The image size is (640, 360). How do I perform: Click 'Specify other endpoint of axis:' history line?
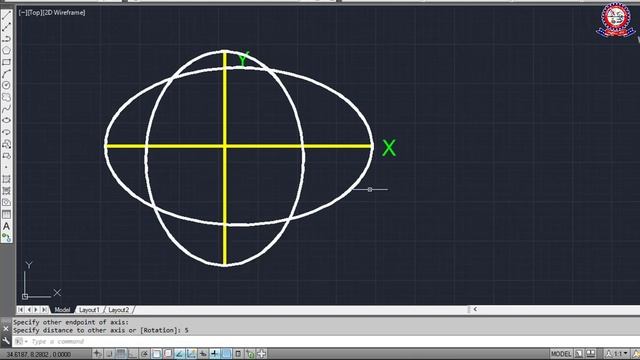click(71, 322)
